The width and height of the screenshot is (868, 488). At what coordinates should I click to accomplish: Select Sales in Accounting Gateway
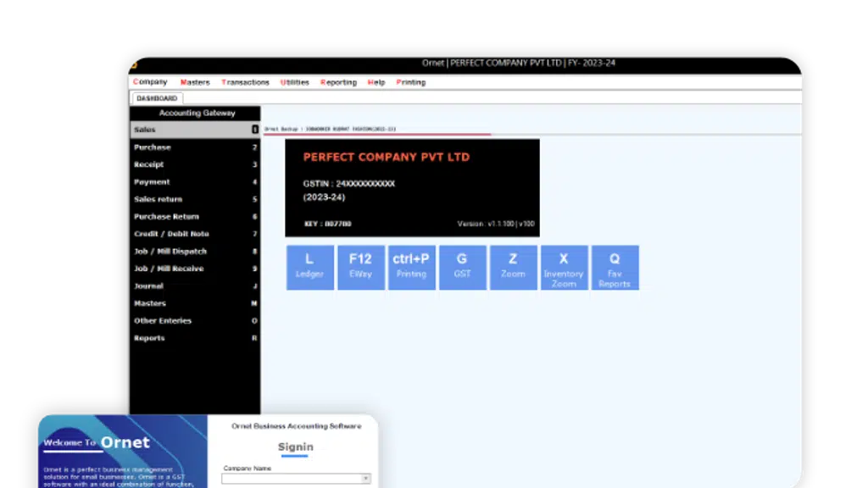[x=195, y=130]
